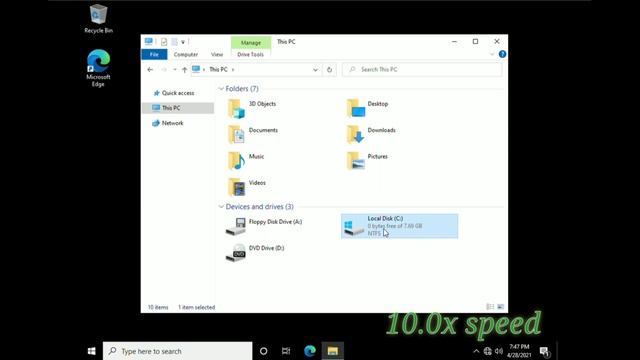Viewport: 640px width, 360px height.
Task: Select Quick access in navigation pane
Action: 178,93
